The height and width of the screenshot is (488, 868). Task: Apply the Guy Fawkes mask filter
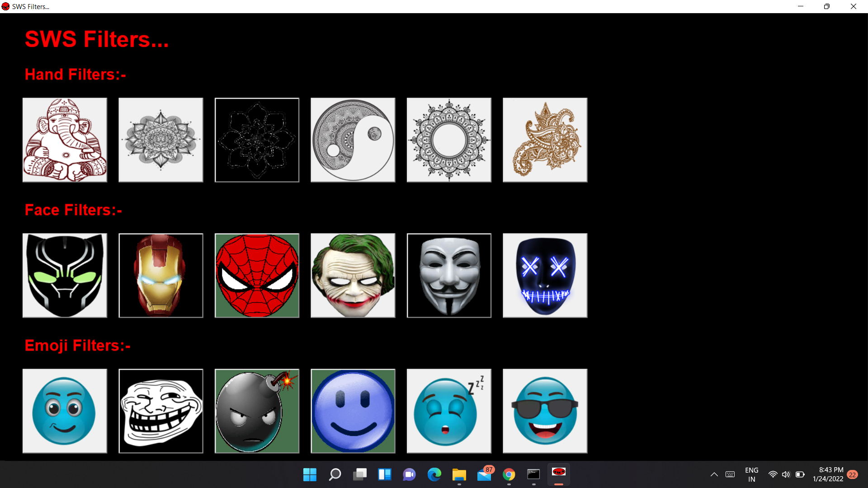pos(449,276)
